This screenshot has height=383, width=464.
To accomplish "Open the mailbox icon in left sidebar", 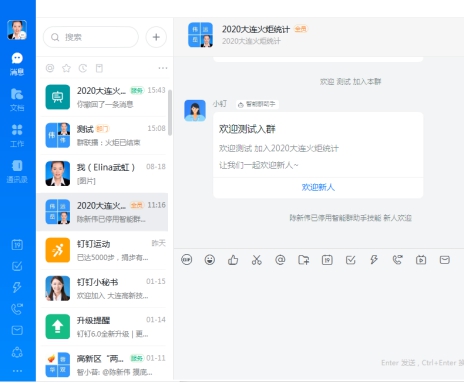I will [17, 330].
